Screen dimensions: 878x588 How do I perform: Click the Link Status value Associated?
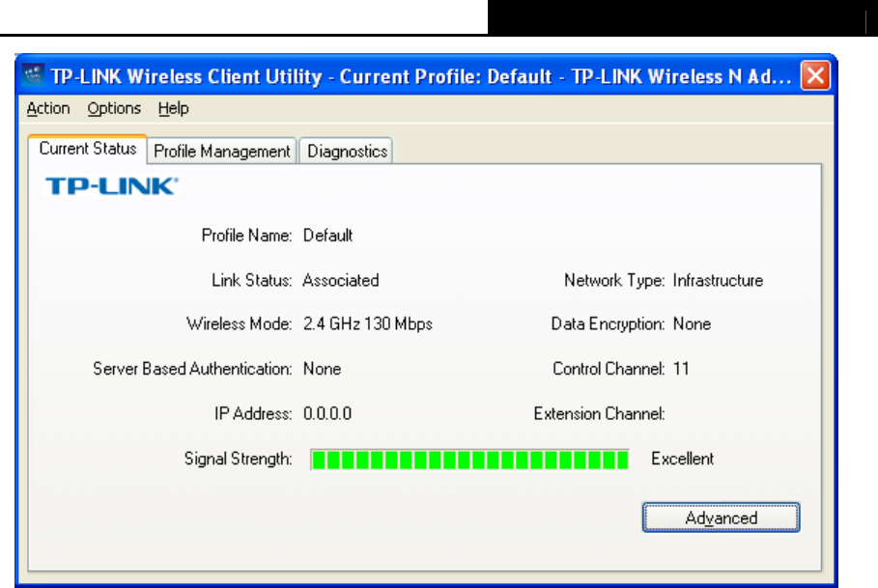pos(340,280)
